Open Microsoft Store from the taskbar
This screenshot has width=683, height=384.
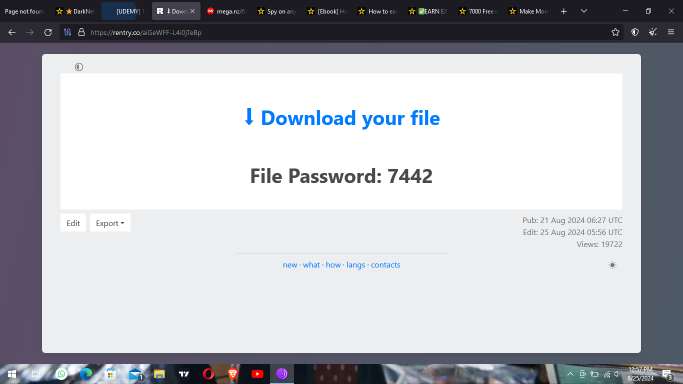111,374
